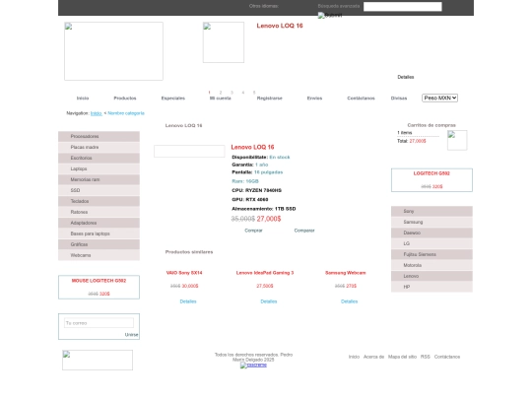Select the Bases para laptops category
Image resolution: width=532 pixels, height=399 pixels.
(x=99, y=233)
